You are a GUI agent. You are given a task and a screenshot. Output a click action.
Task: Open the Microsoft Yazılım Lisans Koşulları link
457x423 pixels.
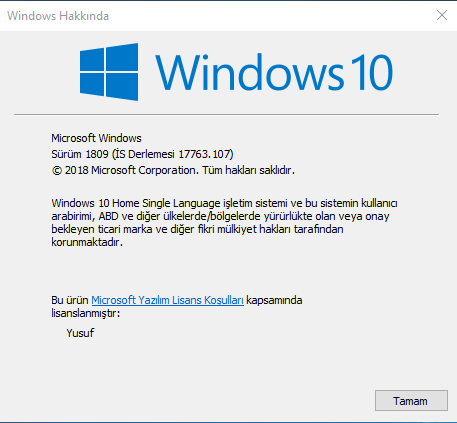tap(167, 300)
